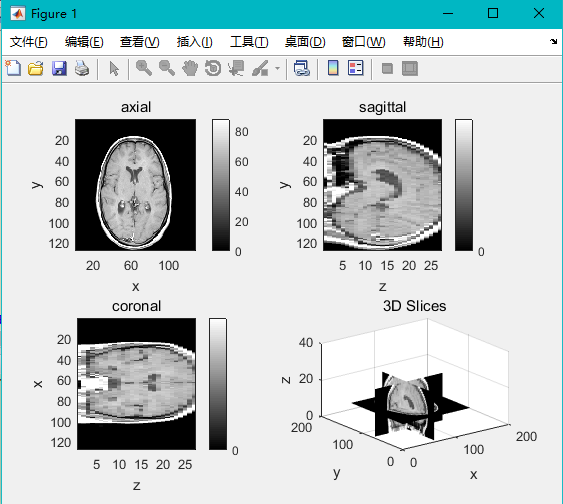This screenshot has width=563, height=504.
Task: Enable the Rotate 3D tool
Action: pyautogui.click(x=213, y=68)
